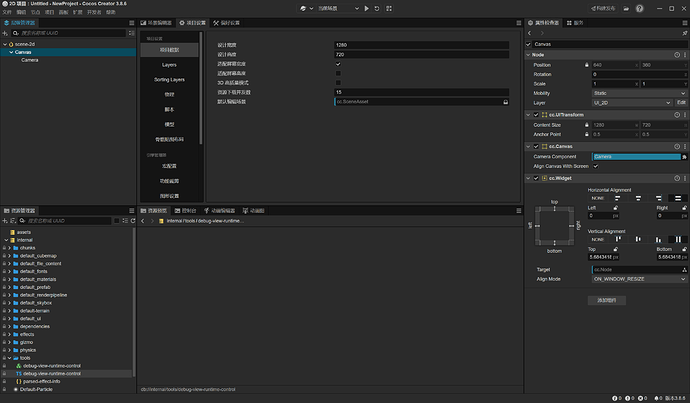The image size is (690, 403).
Task: Disable the cc.Canvas component checkbox
Action: [536, 147]
